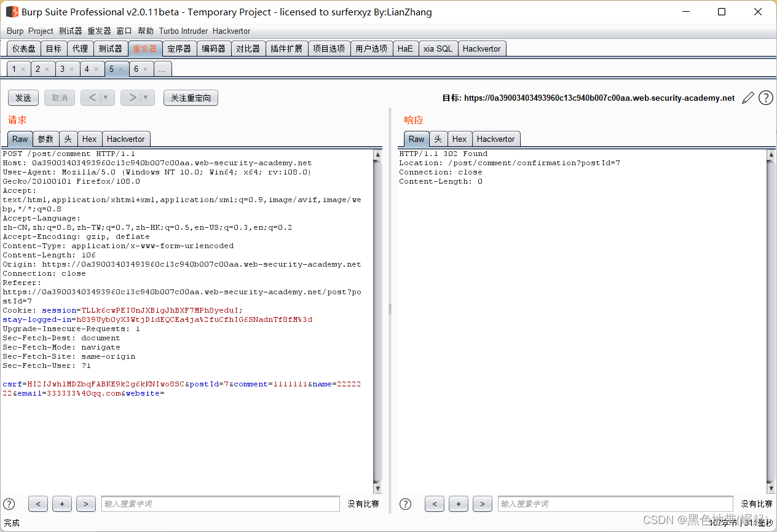
Task: Click the plus button in response search bar
Action: click(459, 504)
